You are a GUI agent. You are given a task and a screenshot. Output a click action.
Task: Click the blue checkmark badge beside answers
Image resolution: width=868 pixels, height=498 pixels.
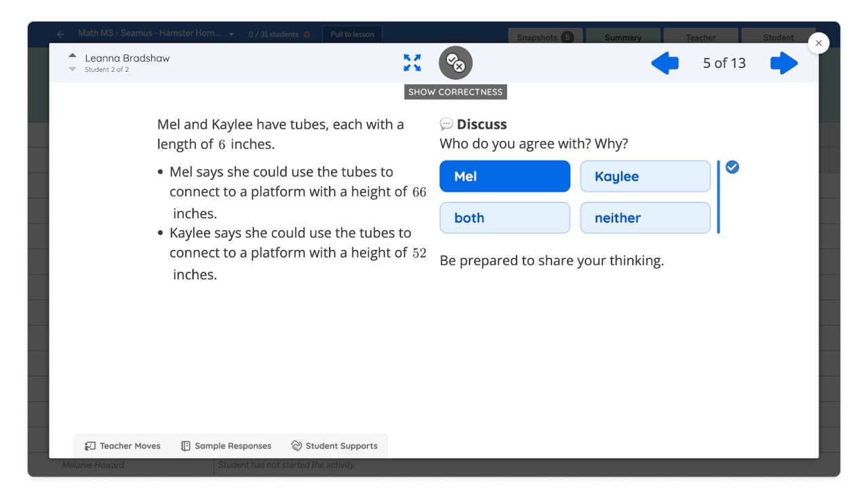(732, 167)
